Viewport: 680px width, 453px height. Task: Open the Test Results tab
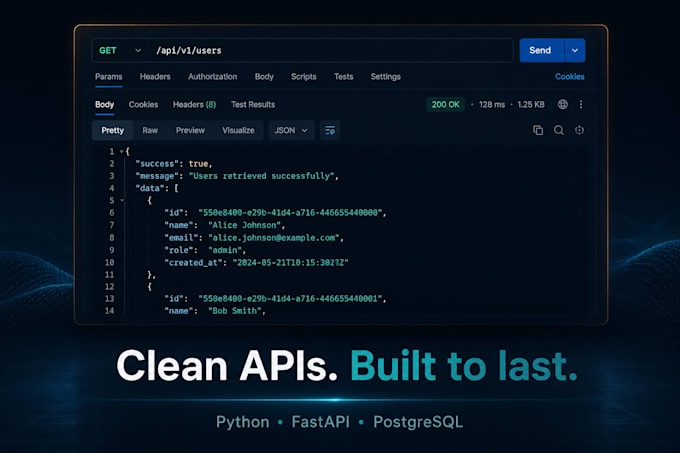253,104
